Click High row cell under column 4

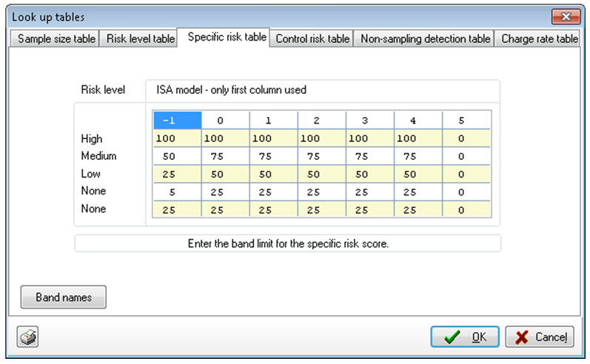418,138
